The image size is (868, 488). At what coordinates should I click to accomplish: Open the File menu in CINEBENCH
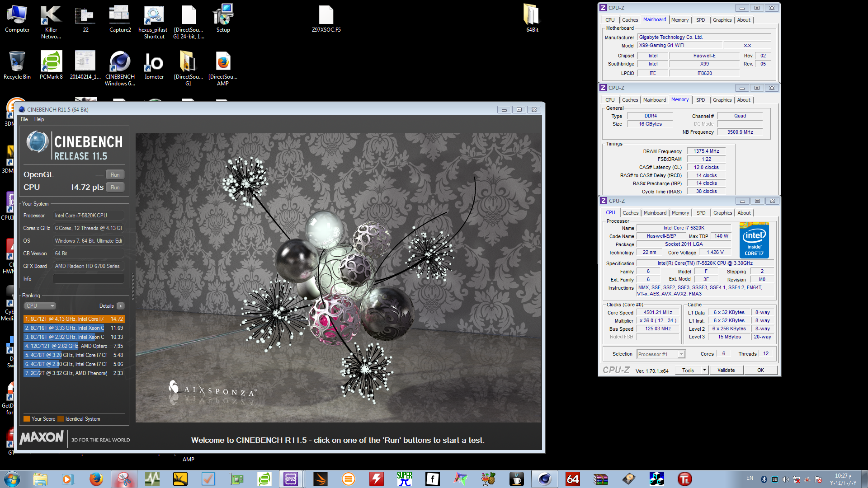pos(24,119)
